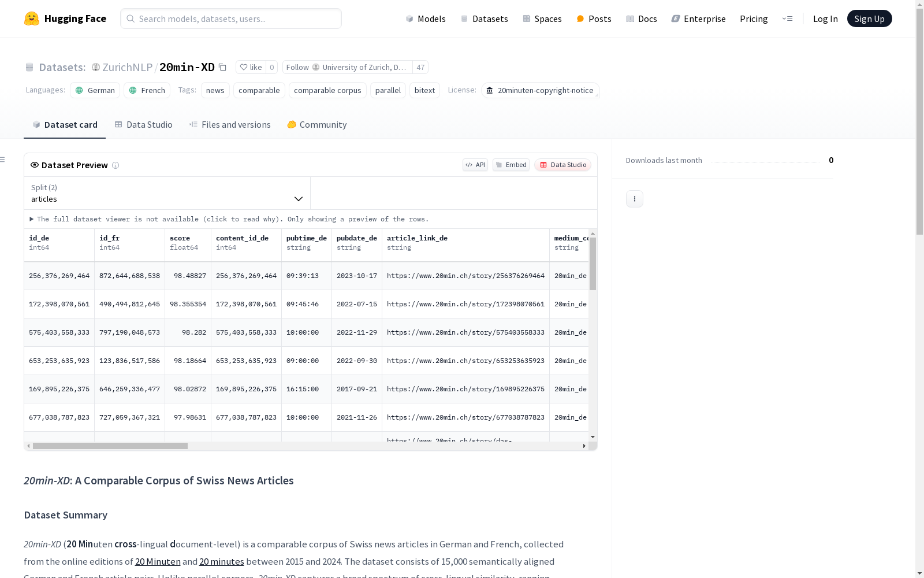Click score cell 98.355354
Viewport: 924px width, 578px height.
[x=188, y=304]
